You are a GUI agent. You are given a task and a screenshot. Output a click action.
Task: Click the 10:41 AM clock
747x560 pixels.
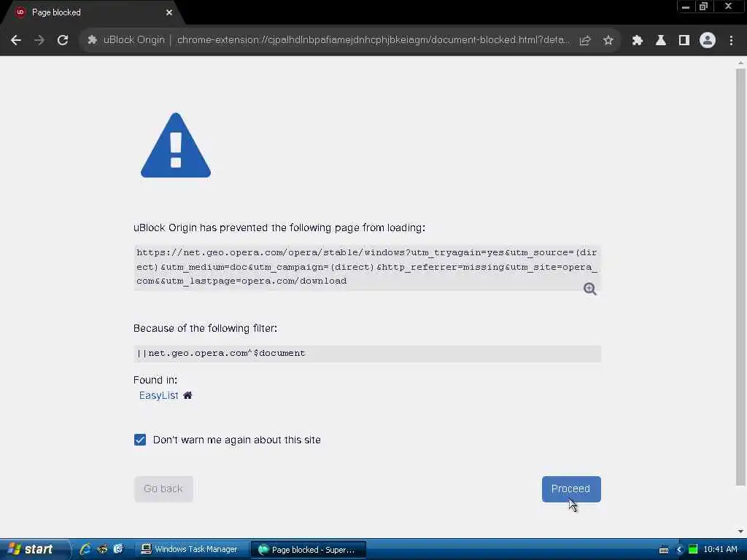720,550
